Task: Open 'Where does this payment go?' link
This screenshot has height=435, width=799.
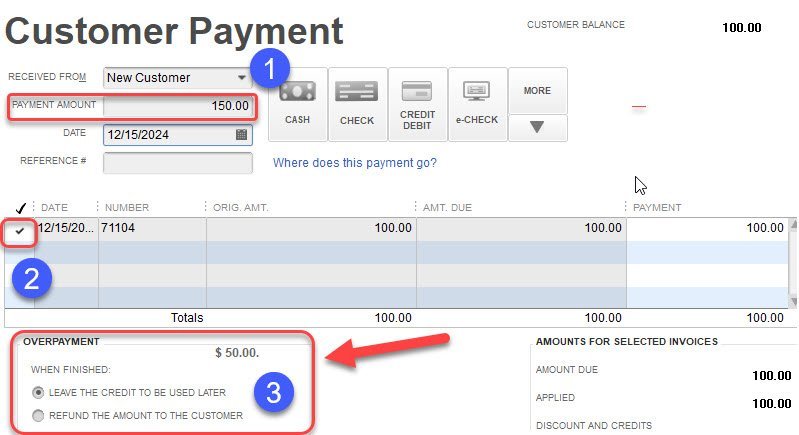Action: click(354, 162)
